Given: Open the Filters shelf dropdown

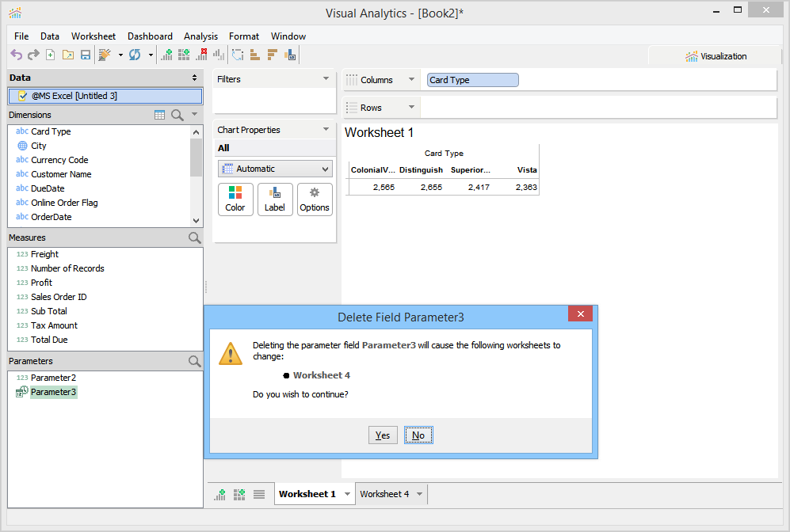Looking at the screenshot, I should [x=326, y=78].
